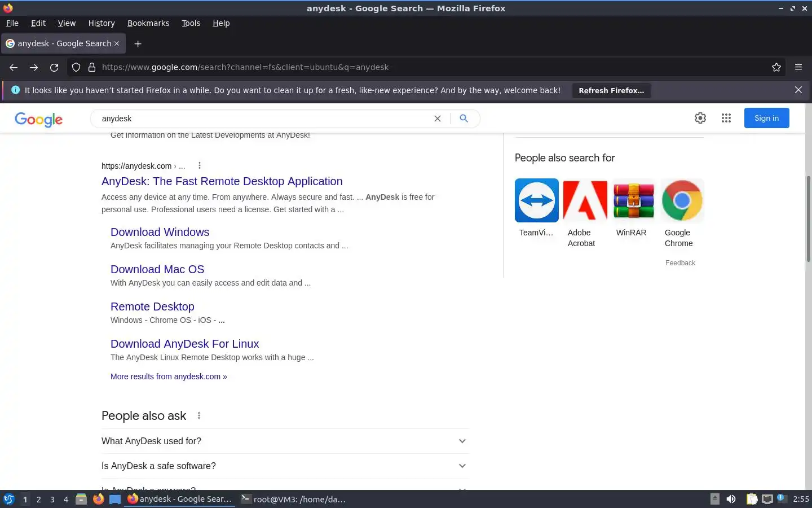The image size is (812, 508).
Task: Open a new tab with plus button
Action: [x=138, y=43]
